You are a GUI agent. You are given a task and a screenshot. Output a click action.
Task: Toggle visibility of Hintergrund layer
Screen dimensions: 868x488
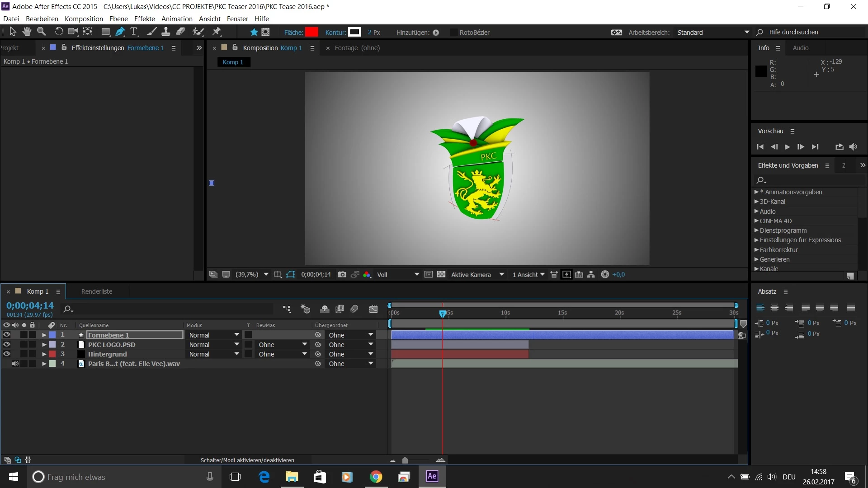(7, 354)
